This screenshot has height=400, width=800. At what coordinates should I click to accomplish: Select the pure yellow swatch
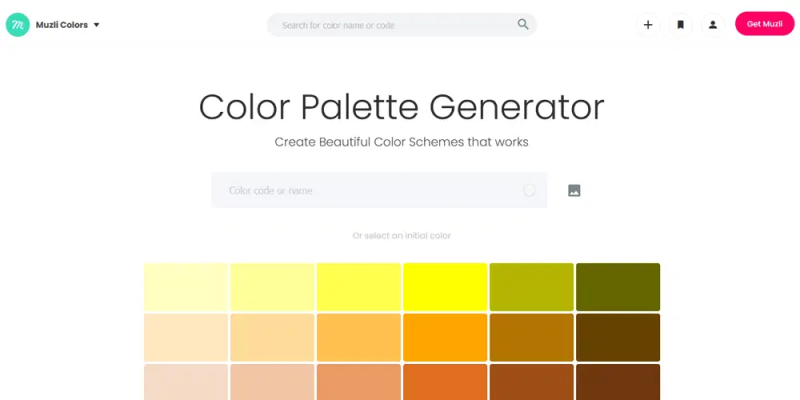tap(445, 287)
